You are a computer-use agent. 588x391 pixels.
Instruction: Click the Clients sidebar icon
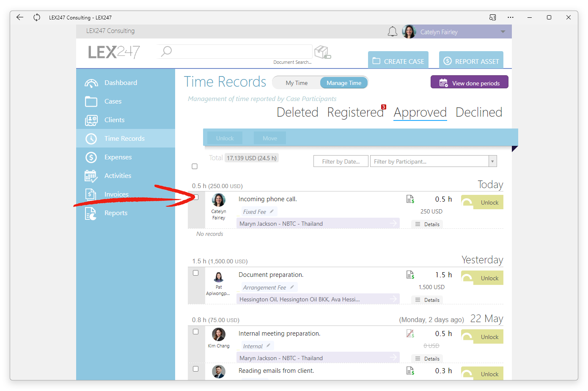[91, 120]
